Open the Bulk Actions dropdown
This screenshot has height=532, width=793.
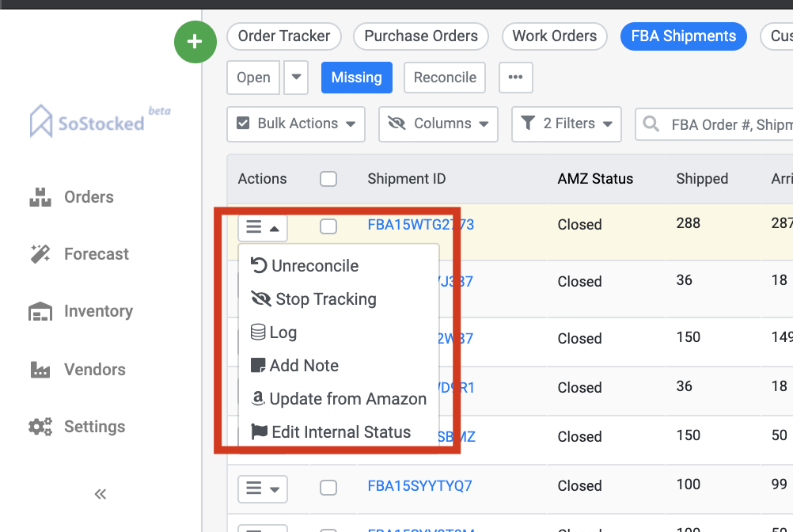coord(296,124)
